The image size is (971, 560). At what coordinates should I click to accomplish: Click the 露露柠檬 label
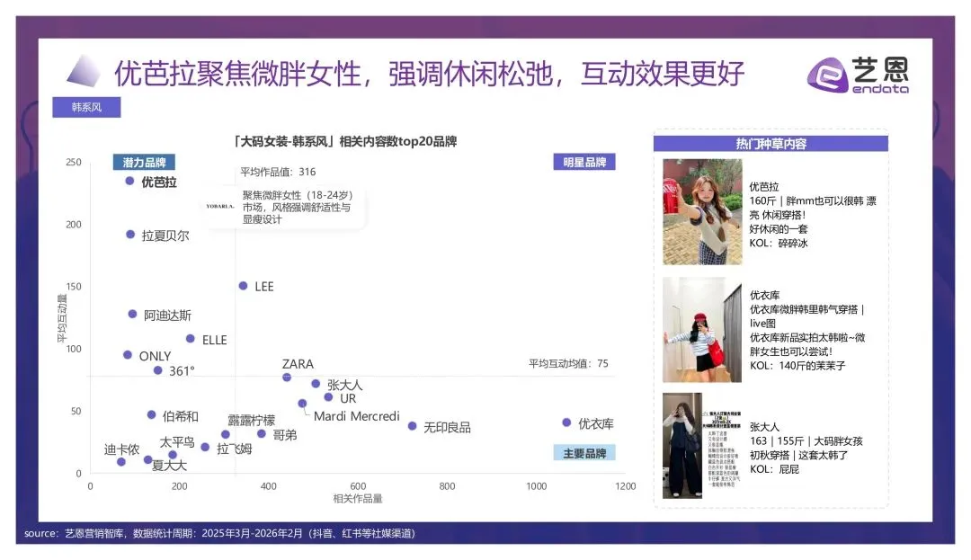[x=252, y=421]
